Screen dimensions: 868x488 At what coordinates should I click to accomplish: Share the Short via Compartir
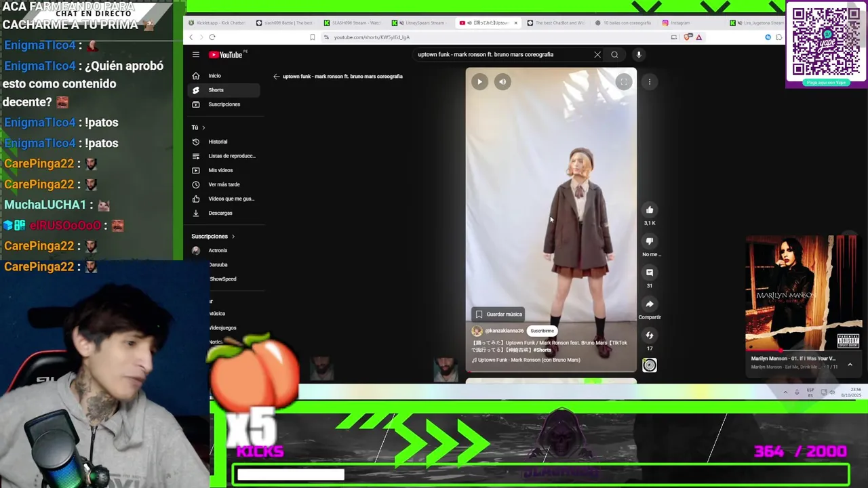(650, 304)
